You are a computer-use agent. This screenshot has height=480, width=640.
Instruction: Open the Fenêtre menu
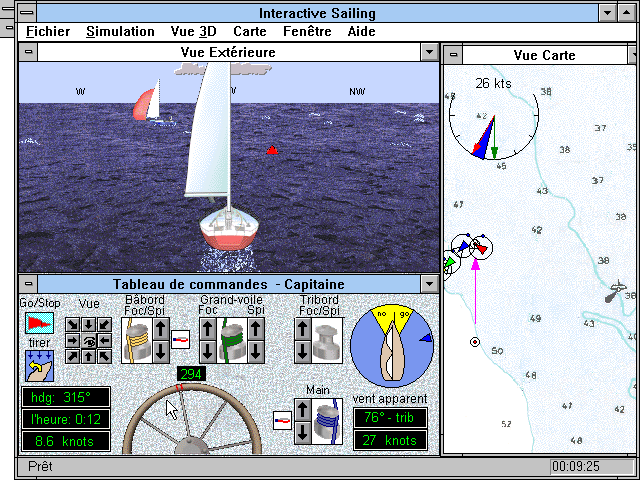coord(307,31)
